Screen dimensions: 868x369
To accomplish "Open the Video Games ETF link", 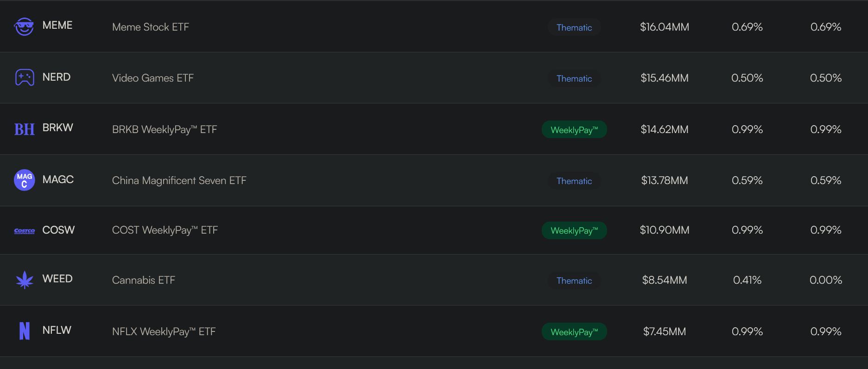I will [x=153, y=78].
